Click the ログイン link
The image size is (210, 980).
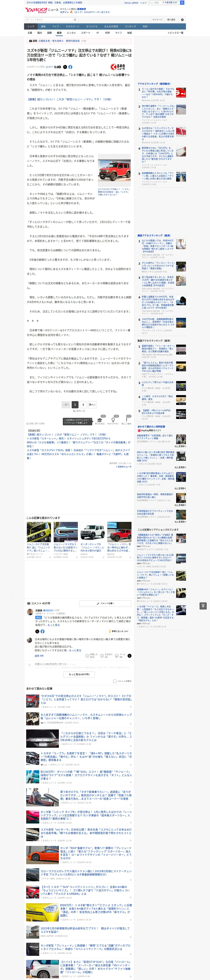point(64,12)
